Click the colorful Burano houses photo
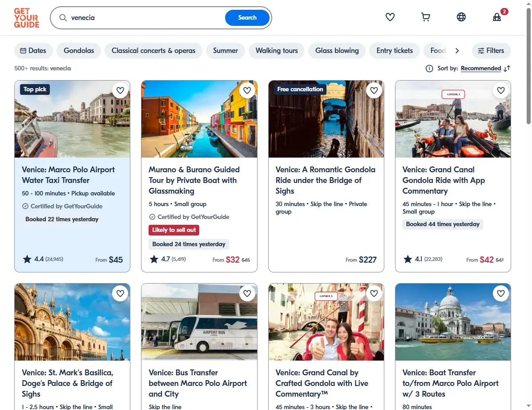This screenshot has width=532, height=410. 199,119
